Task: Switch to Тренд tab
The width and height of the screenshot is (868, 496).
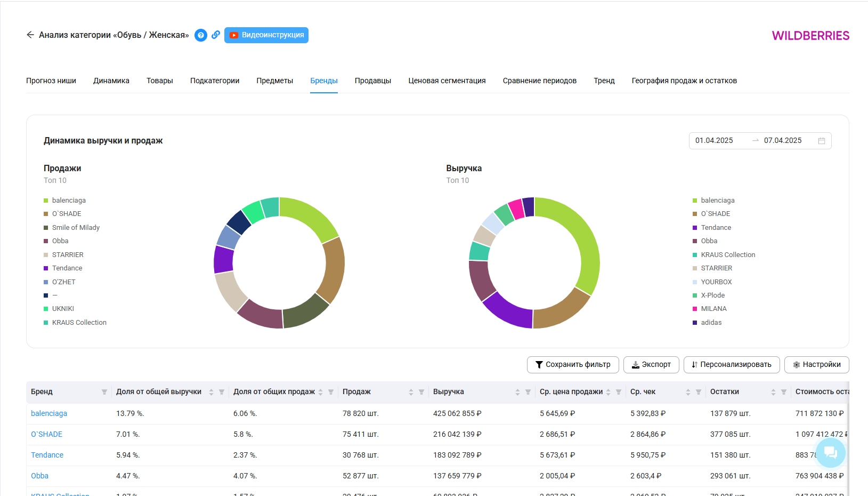Action: [604, 81]
